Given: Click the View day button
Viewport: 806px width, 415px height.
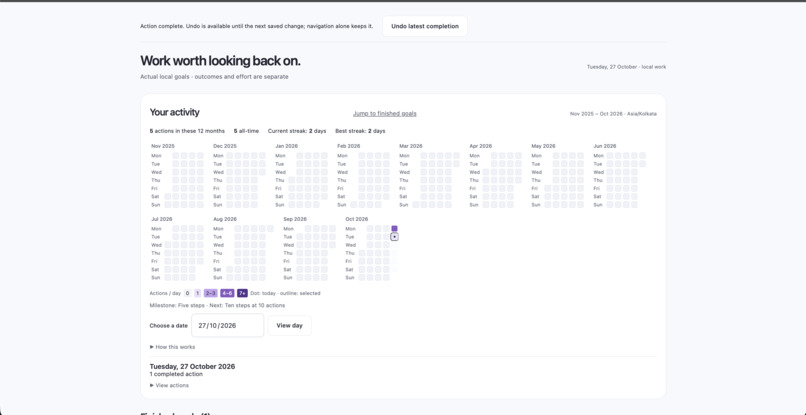Looking at the screenshot, I should 289,326.
